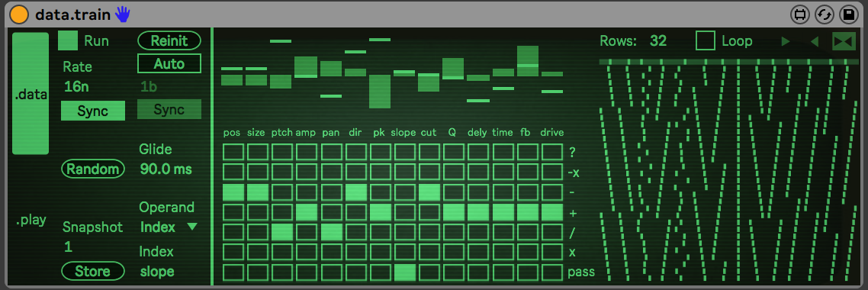Click the Reinit button
This screenshot has width=868, height=290.
pyautogui.click(x=169, y=40)
